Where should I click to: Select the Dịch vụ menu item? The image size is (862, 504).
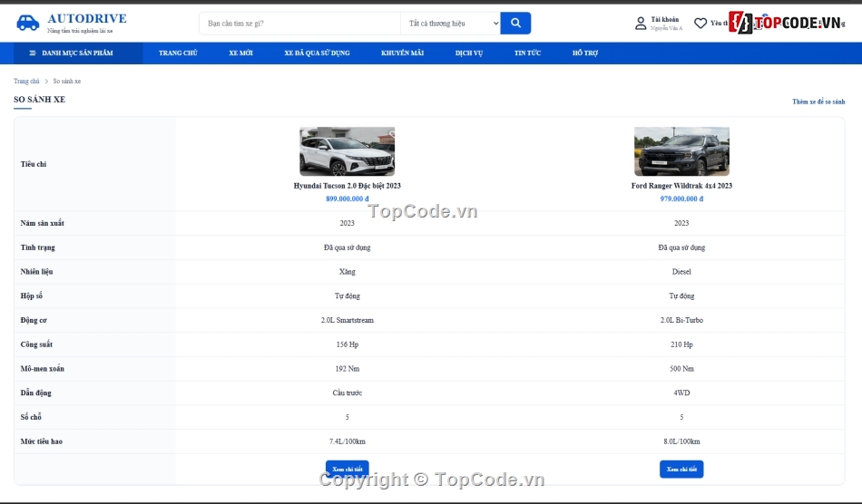pyautogui.click(x=469, y=53)
